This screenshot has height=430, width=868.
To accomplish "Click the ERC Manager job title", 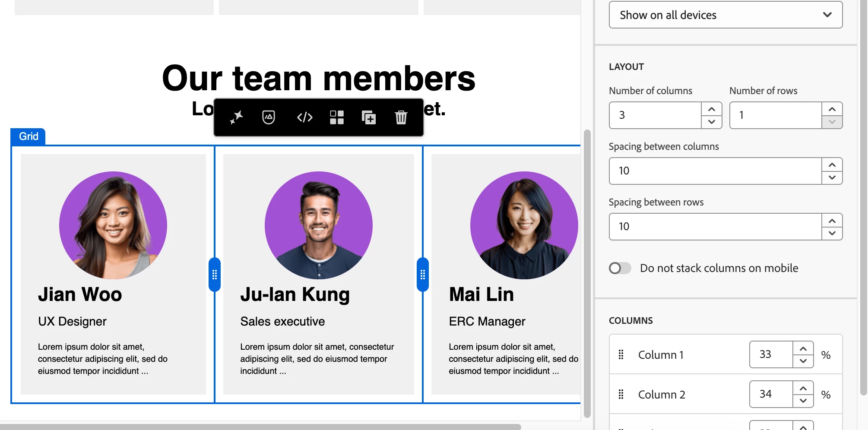I will tap(487, 322).
